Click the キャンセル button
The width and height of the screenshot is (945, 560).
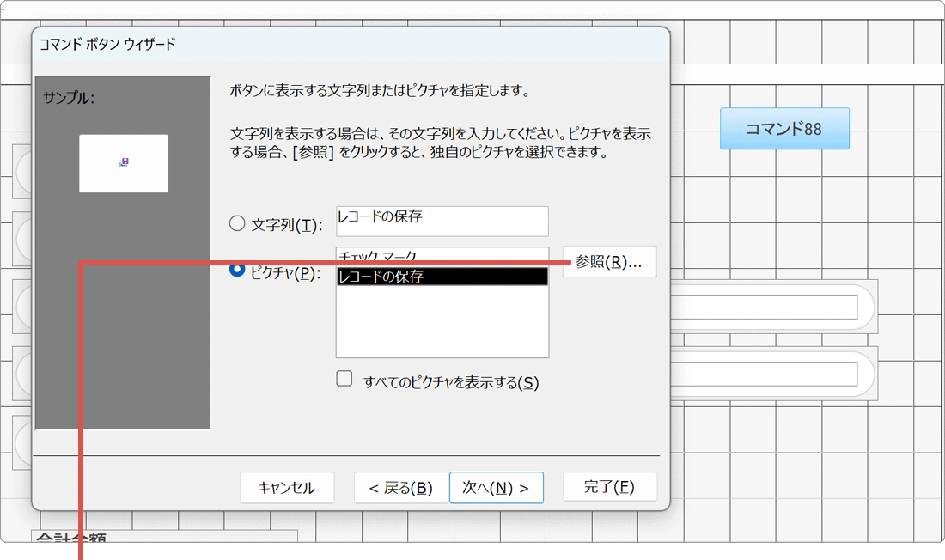coord(288,487)
